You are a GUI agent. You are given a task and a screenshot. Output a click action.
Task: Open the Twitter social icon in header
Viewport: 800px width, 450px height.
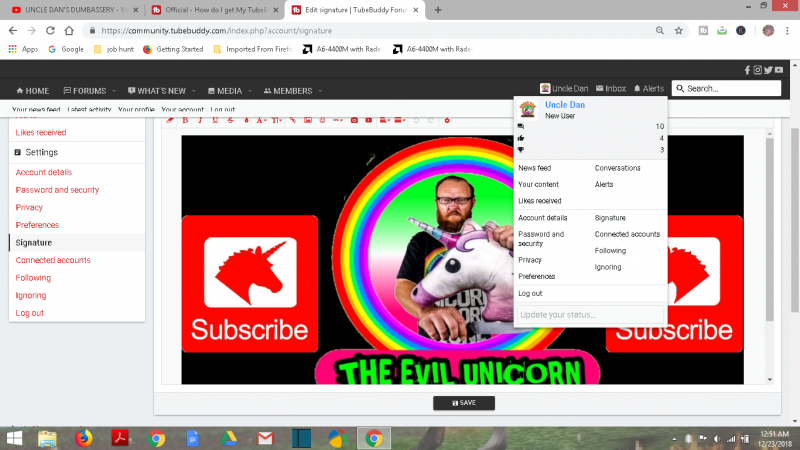point(768,70)
